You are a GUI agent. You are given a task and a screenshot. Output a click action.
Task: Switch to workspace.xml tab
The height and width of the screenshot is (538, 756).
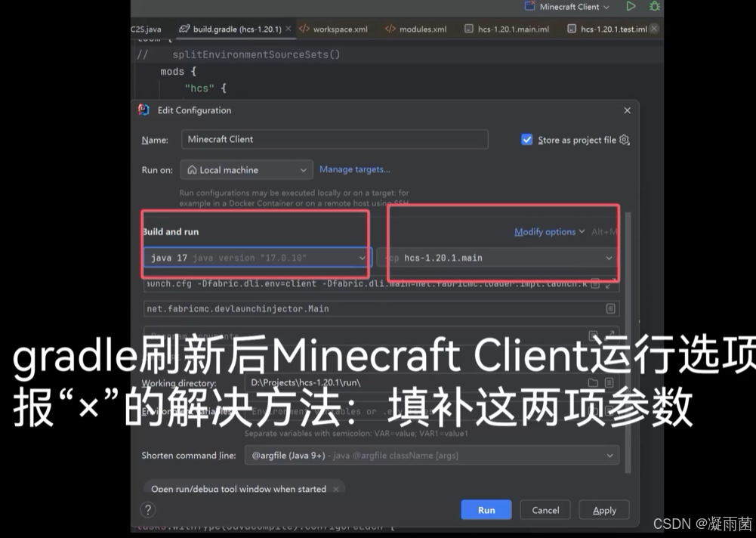(x=333, y=29)
